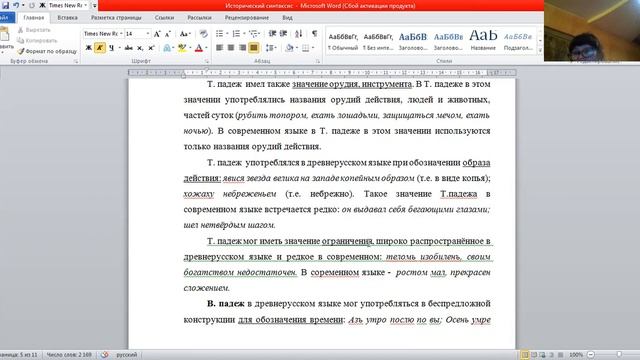The width and height of the screenshot is (640, 360).
Task: Apply multilevel list
Action: point(253,33)
